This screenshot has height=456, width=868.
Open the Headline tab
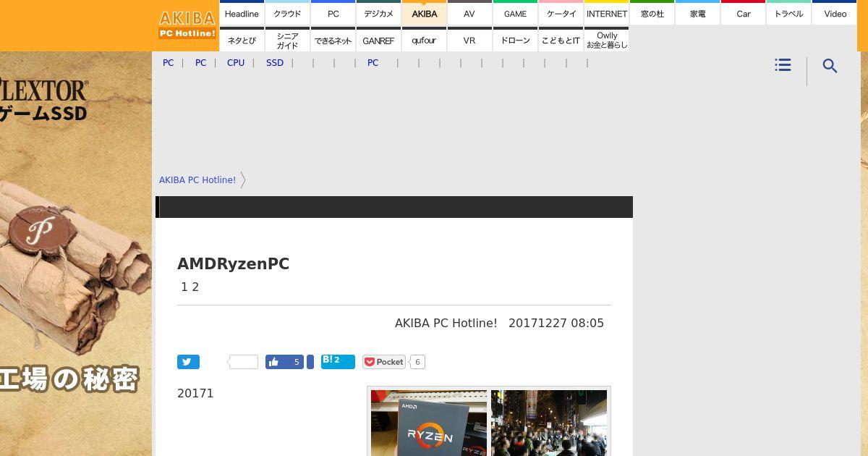[242, 13]
